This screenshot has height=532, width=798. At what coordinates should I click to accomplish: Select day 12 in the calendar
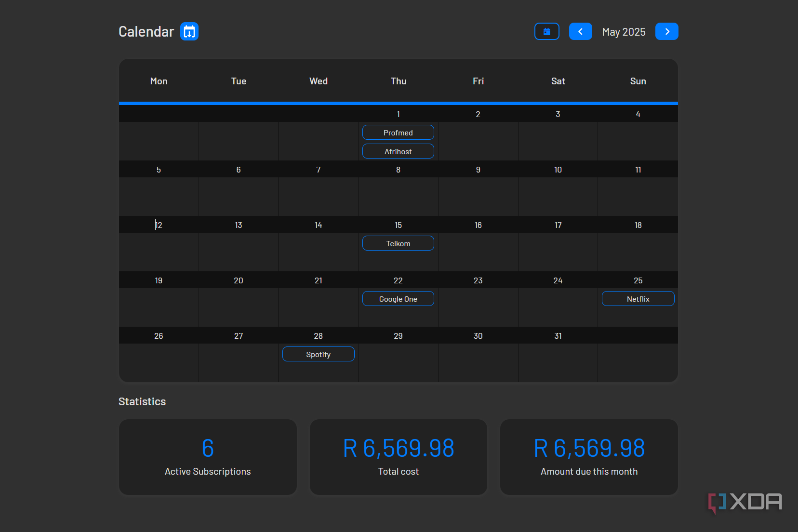(159, 225)
